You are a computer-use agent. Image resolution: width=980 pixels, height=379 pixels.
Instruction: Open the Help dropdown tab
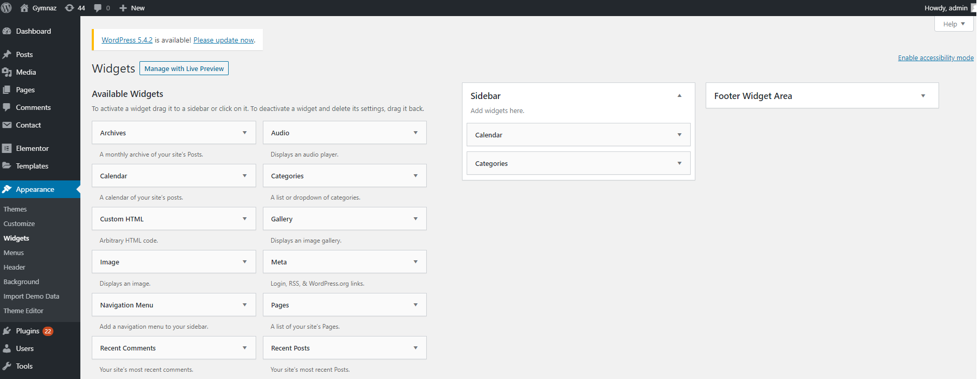[954, 24]
